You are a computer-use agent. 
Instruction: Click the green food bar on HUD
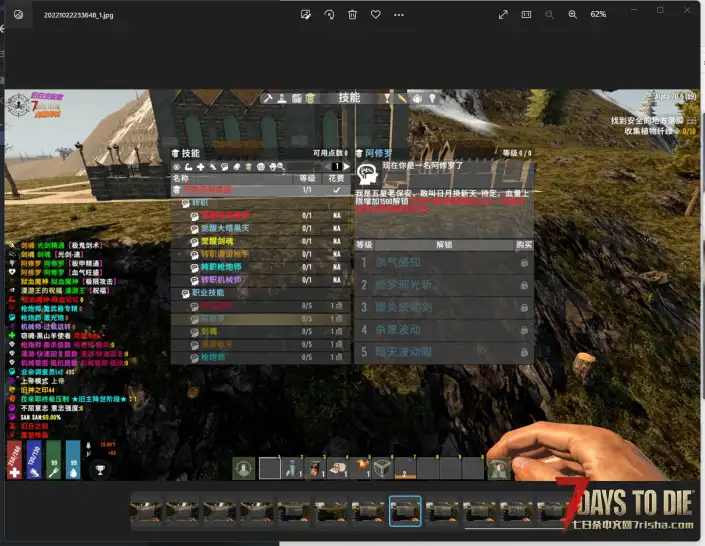coord(54,460)
